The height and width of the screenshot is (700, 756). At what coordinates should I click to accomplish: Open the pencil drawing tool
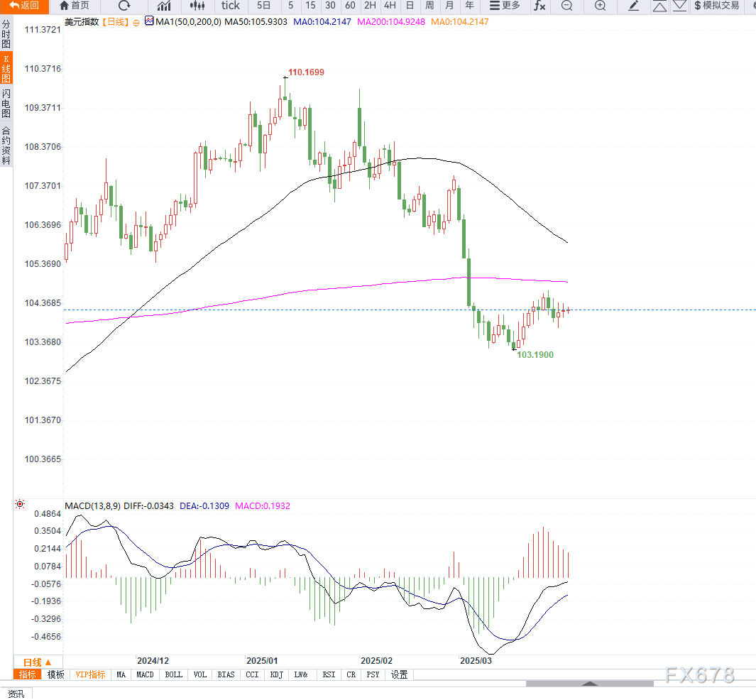tap(634, 6)
